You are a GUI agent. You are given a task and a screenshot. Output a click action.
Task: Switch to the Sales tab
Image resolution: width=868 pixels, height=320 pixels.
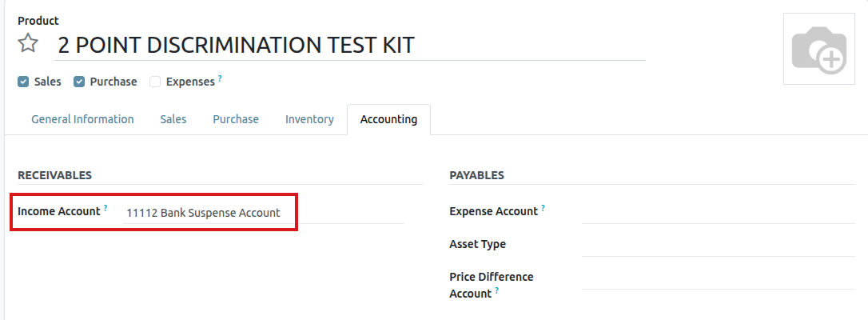(x=173, y=119)
